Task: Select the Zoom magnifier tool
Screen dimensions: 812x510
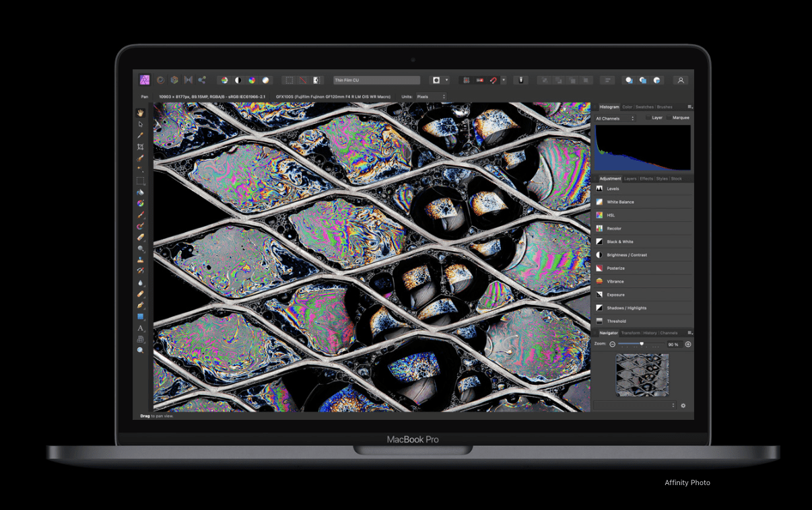Action: 140,351
